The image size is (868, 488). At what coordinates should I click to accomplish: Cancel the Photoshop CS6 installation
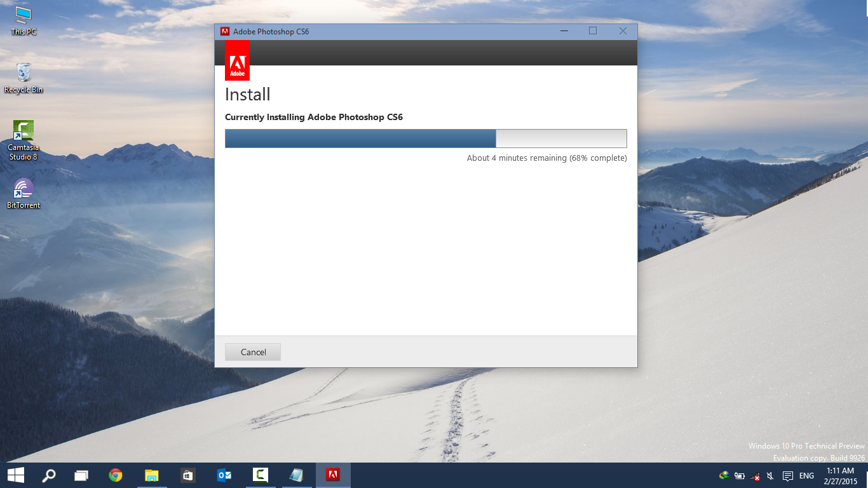pyautogui.click(x=253, y=352)
